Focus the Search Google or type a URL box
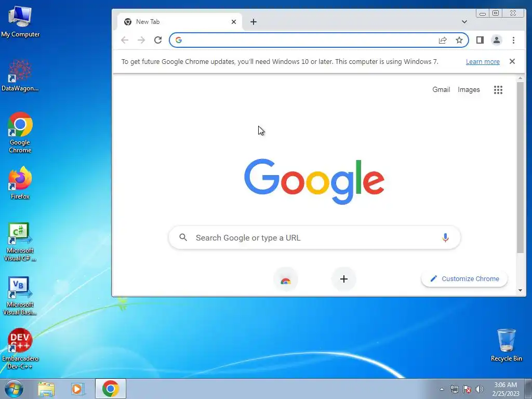 (314, 237)
